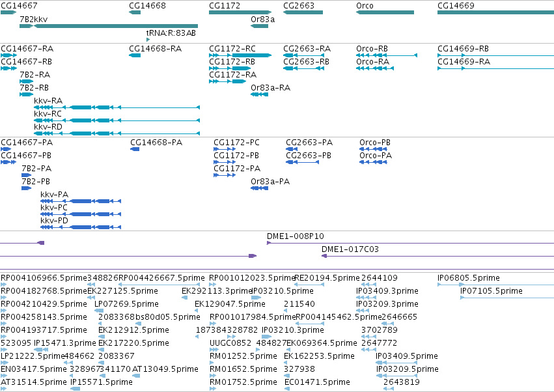
Task: Click the CG14667 gene label
Action: 19,6
